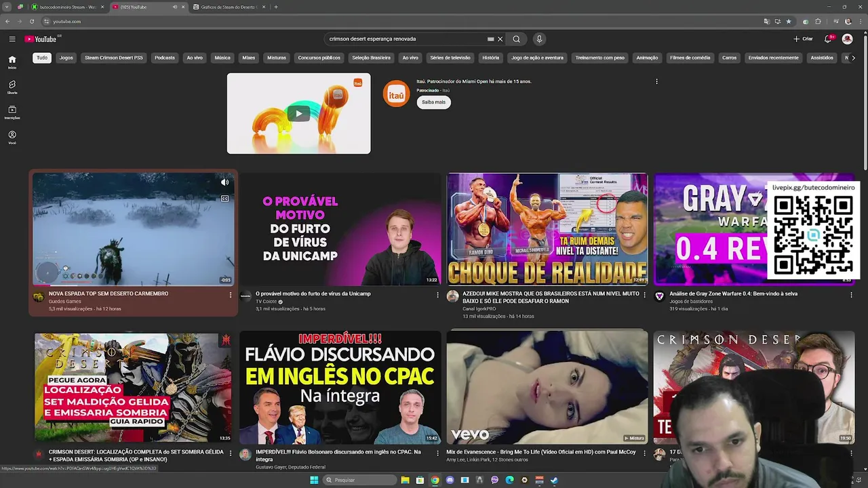Open the on-screen keyboard icon in search box
The width and height of the screenshot is (868, 488).
coord(490,39)
